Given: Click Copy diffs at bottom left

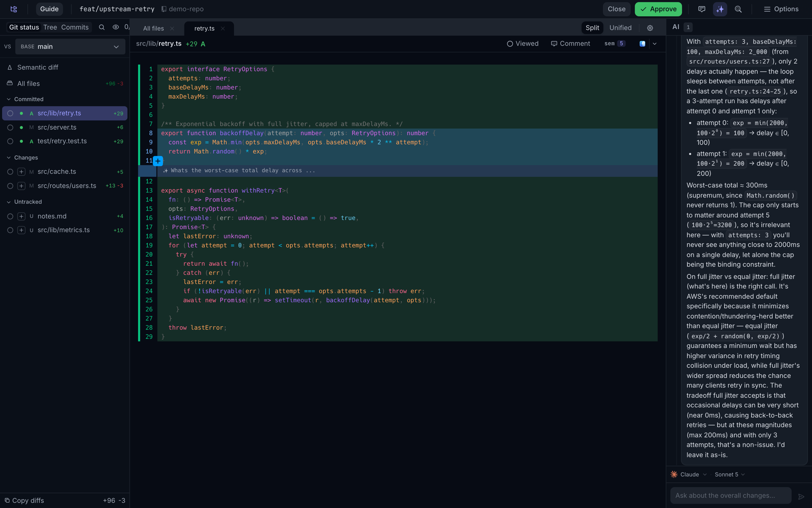Looking at the screenshot, I should 24,500.
